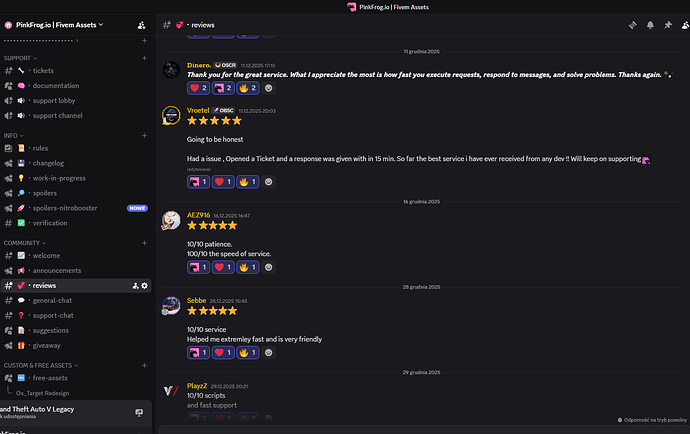Click the invite members icon beside server name
This screenshot has width=690, height=434.
[x=141, y=24]
